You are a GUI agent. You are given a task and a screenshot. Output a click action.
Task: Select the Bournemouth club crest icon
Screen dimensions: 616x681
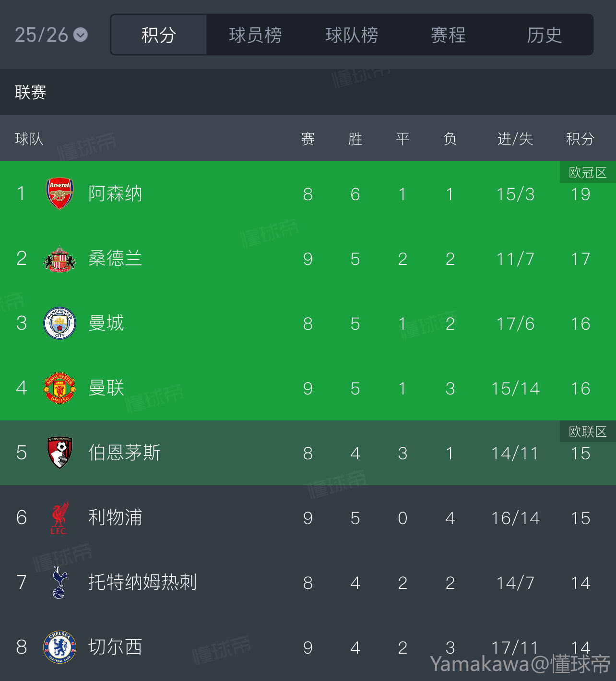coord(59,453)
